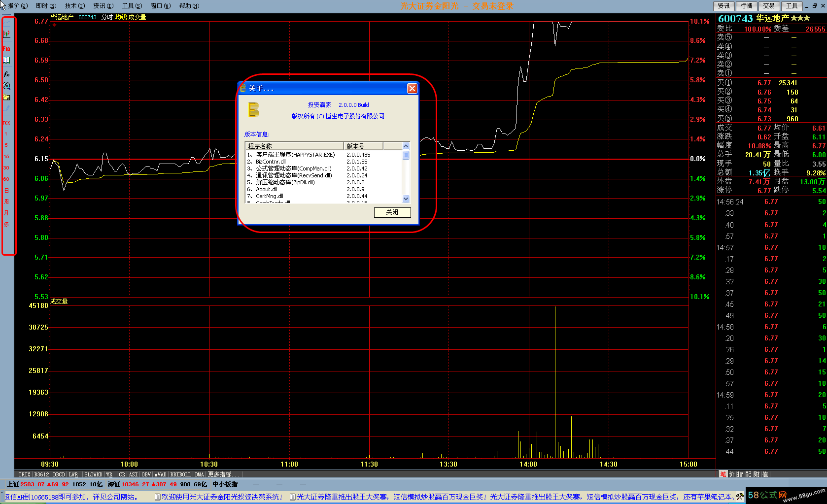Switch to monthly (月) period
827x504 pixels.
point(6,213)
